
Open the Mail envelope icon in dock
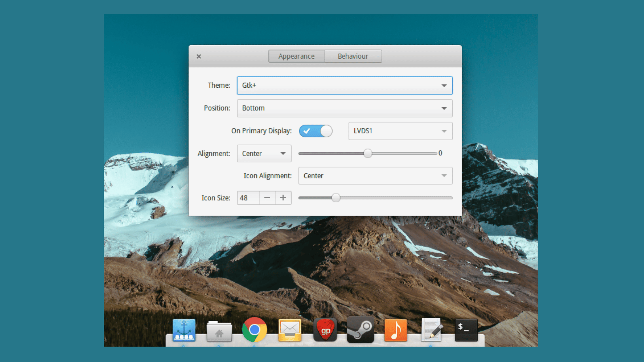[290, 330]
